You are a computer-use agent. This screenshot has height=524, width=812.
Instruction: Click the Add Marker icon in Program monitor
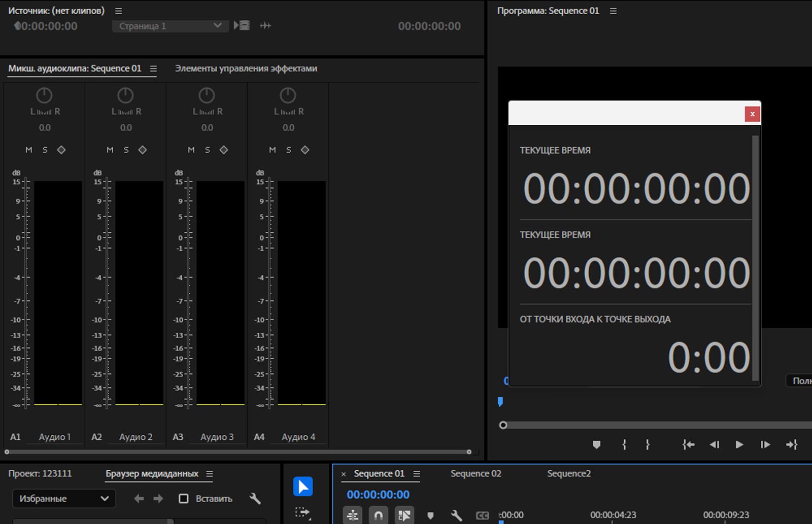pos(597,445)
